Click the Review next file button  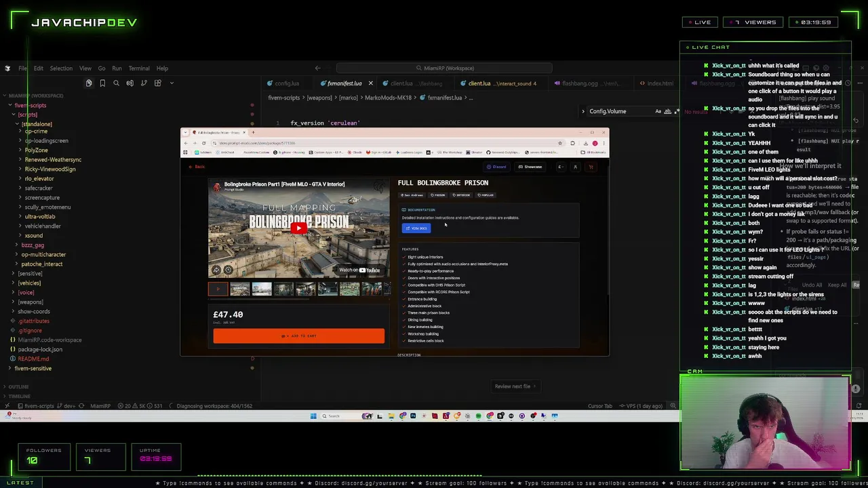click(515, 386)
